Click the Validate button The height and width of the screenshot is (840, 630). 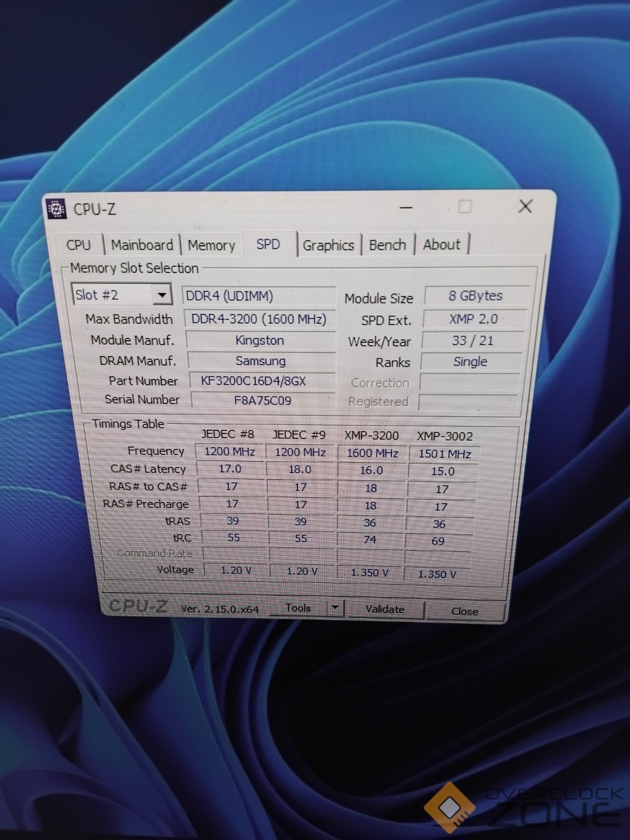pos(385,609)
